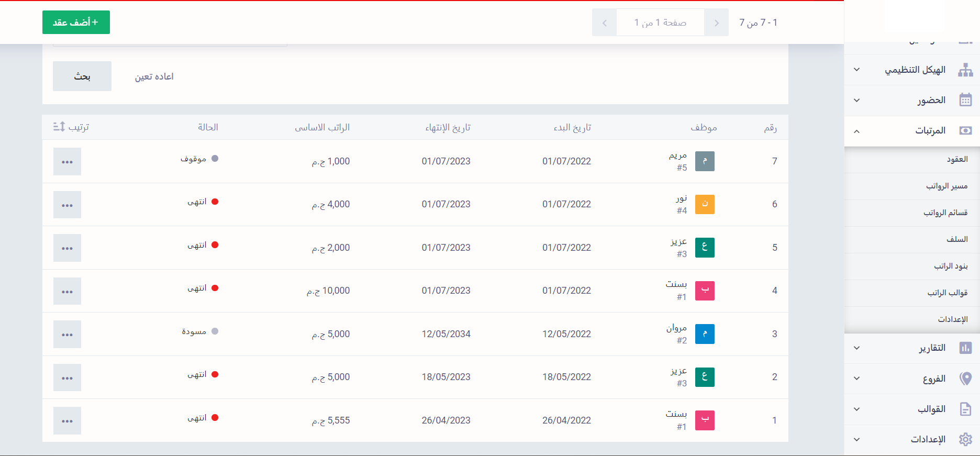Collapse the المرتبات sidebar section
Image resolution: width=980 pixels, height=456 pixels.
(856, 131)
